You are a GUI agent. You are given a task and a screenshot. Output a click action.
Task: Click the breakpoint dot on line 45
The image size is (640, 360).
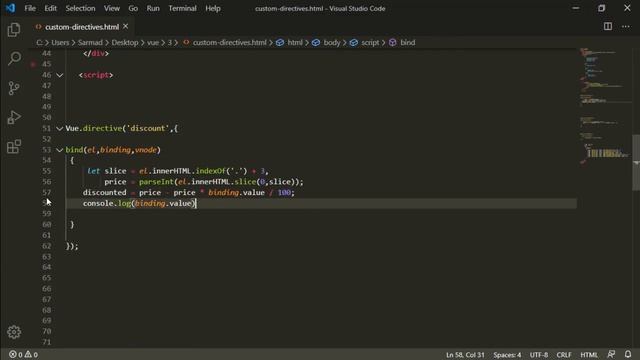point(33,64)
